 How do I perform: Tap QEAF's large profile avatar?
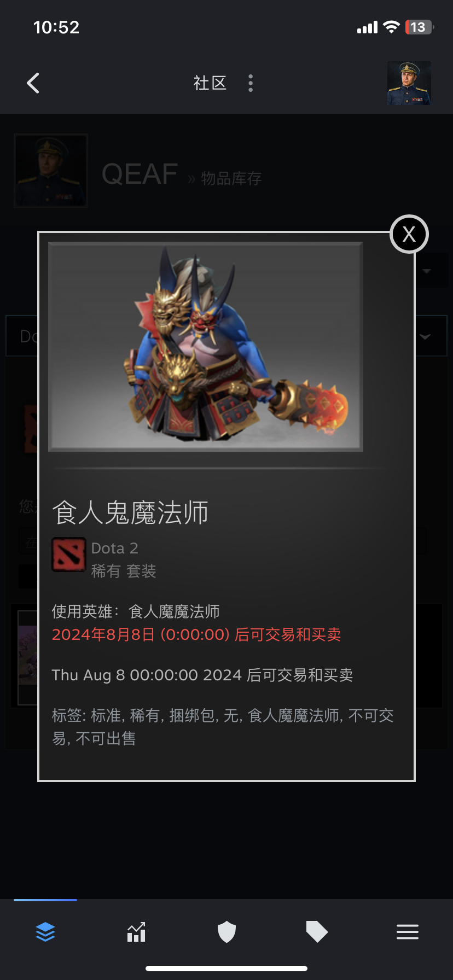(x=51, y=171)
